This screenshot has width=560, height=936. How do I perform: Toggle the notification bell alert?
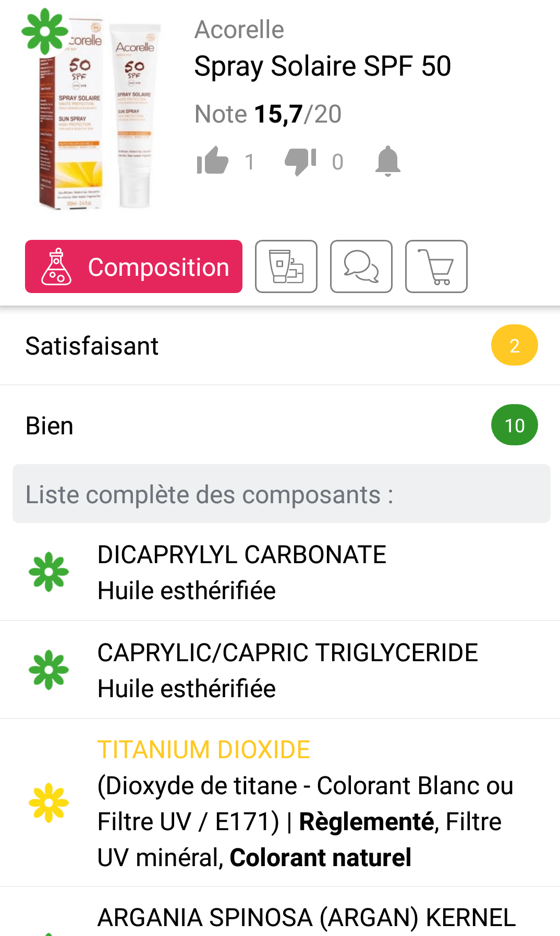click(x=387, y=161)
